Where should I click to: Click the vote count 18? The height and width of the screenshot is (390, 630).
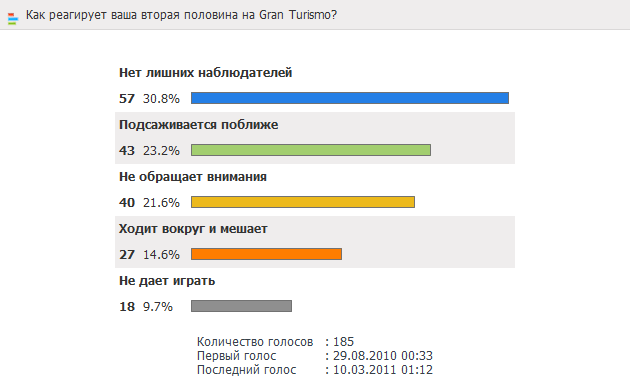click(x=127, y=306)
